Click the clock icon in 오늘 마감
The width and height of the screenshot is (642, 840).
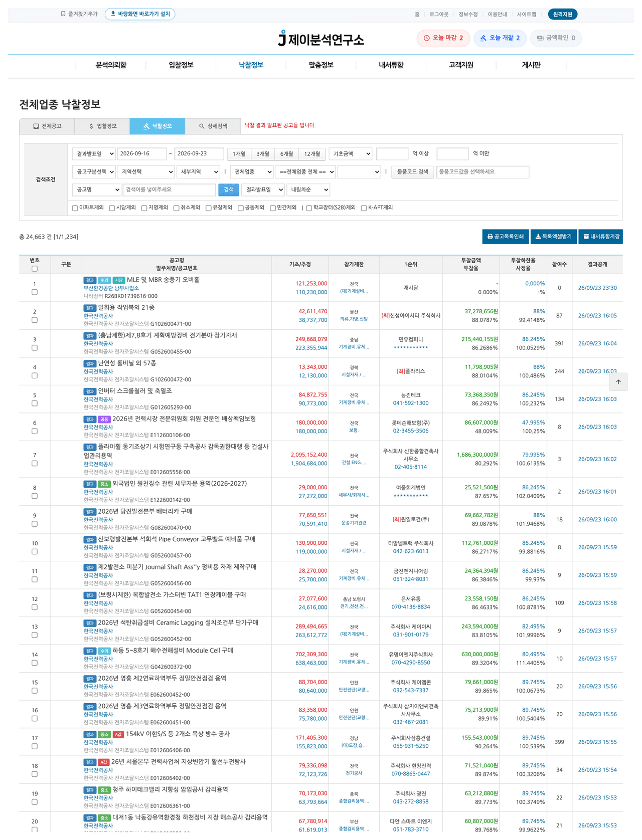[x=426, y=38]
